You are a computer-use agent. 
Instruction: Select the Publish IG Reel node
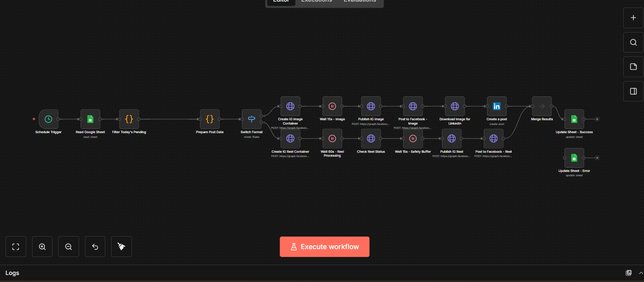coord(452,139)
